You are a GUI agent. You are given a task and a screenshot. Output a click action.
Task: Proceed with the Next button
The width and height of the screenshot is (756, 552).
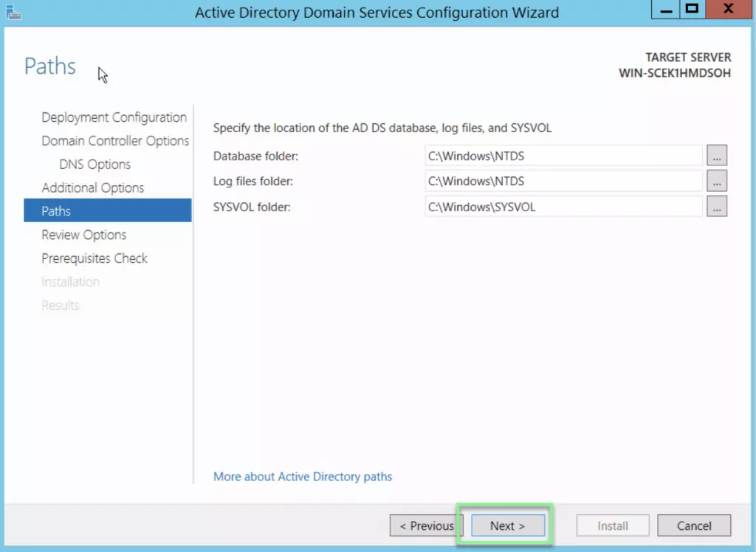(507, 525)
